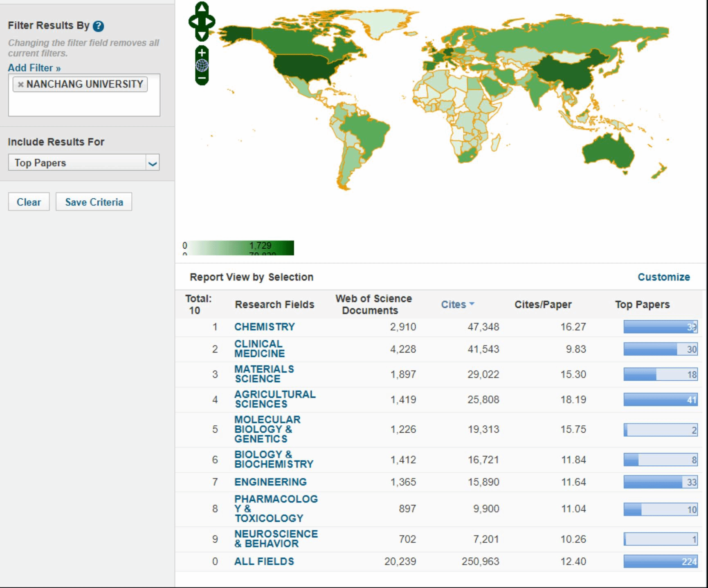Select the Agricultural Sciences top papers bar
Viewport: 708px width, 588px height.
click(x=660, y=399)
